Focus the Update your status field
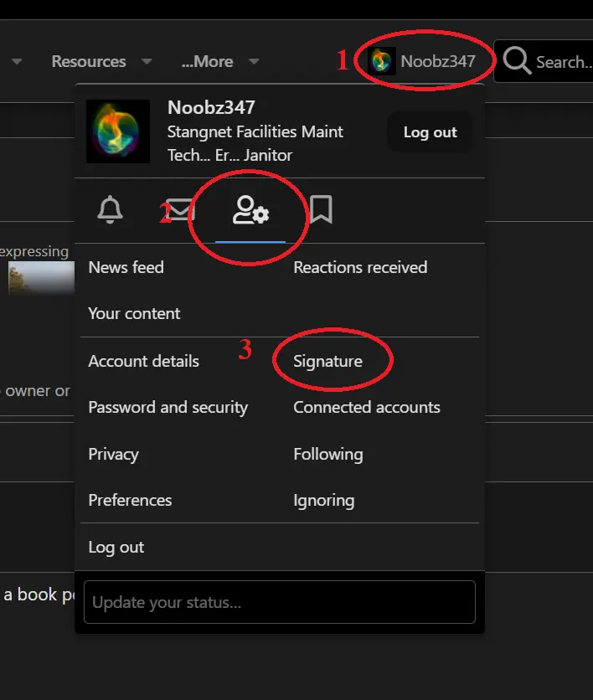 tap(280, 602)
